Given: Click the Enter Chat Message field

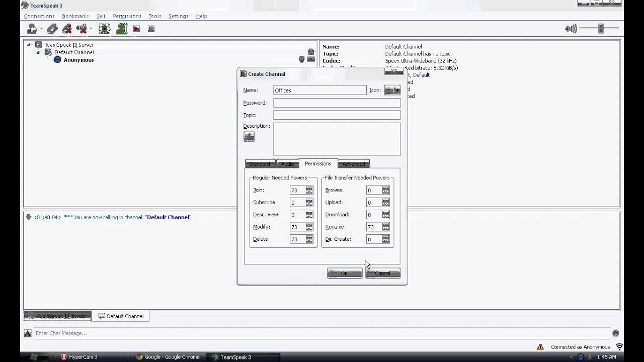Looking at the screenshot, I should 322,333.
